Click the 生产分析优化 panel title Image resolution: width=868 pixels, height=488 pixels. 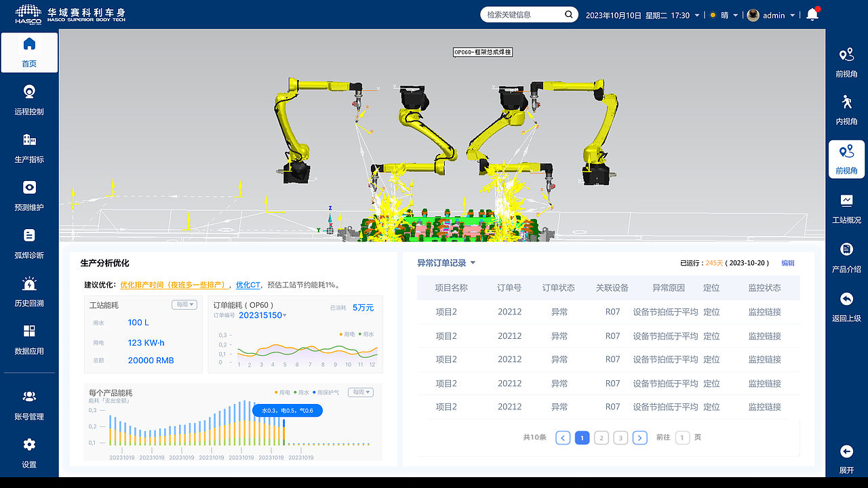[x=104, y=263]
